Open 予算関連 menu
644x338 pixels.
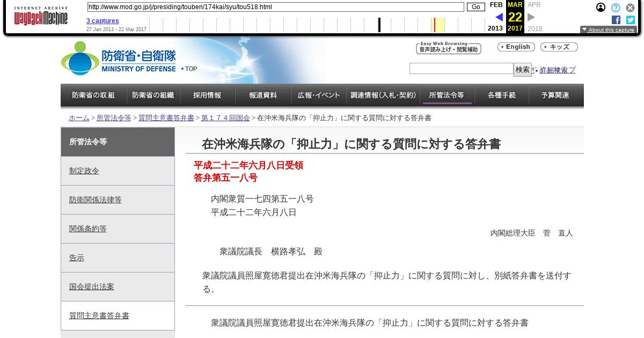555,95
